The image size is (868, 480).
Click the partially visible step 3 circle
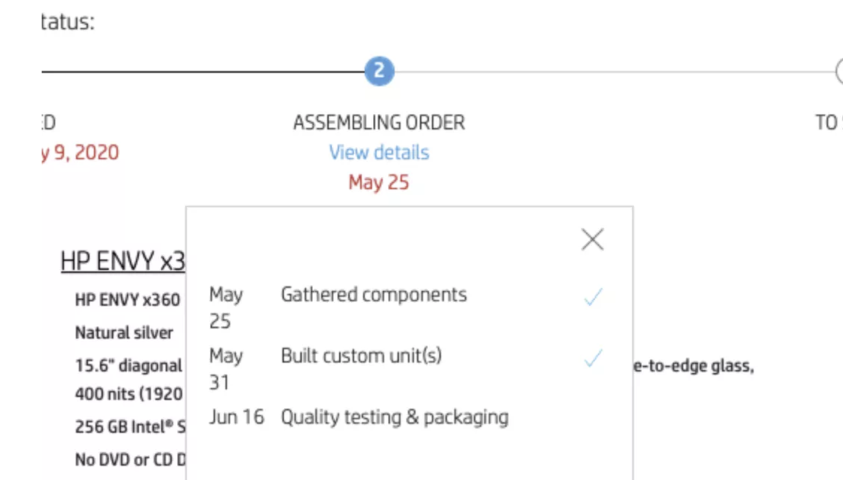840,72
